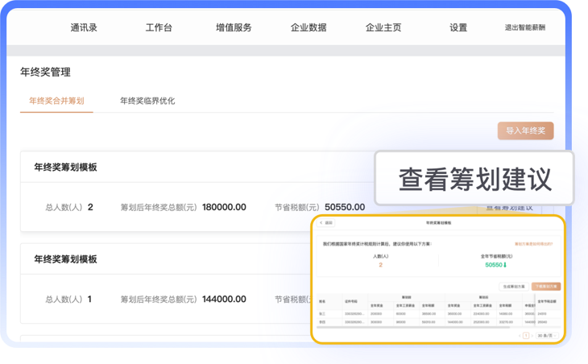Click 退出智能薪酬 link
Viewport: 588px width, 364px height.
point(524,27)
